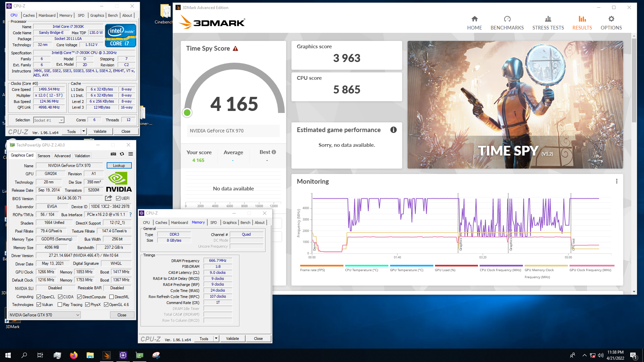
Task: Click Tools button in top CPU-Z window
Action: (71, 131)
